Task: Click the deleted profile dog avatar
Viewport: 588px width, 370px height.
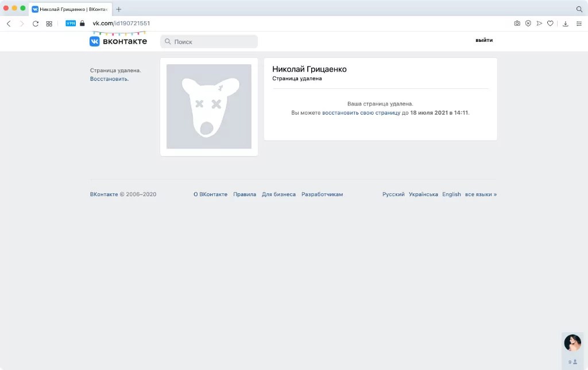Action: (209, 107)
